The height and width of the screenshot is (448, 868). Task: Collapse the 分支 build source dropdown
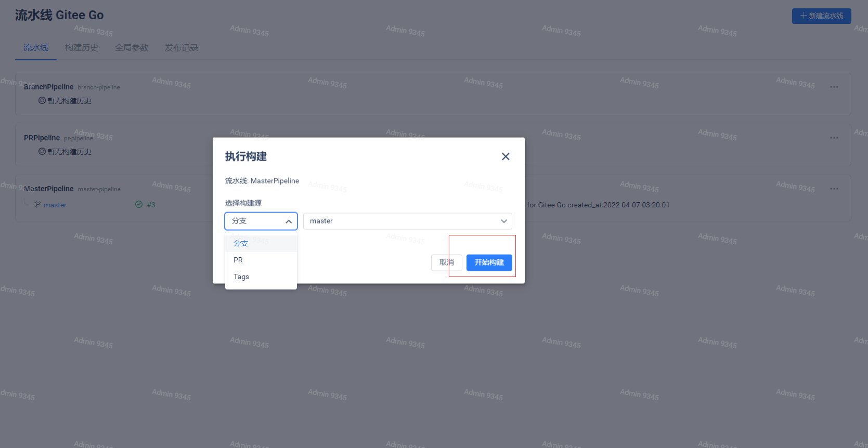pyautogui.click(x=261, y=221)
